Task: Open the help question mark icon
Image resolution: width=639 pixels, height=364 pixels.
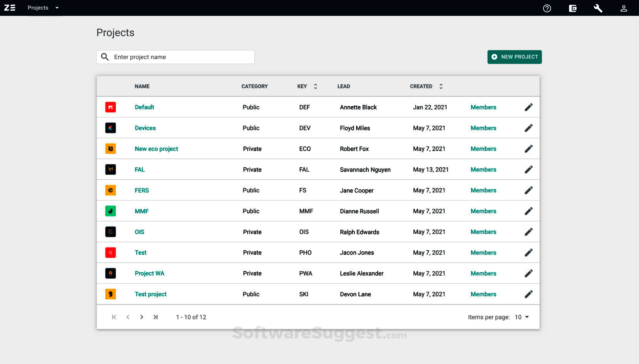Action: pos(547,8)
